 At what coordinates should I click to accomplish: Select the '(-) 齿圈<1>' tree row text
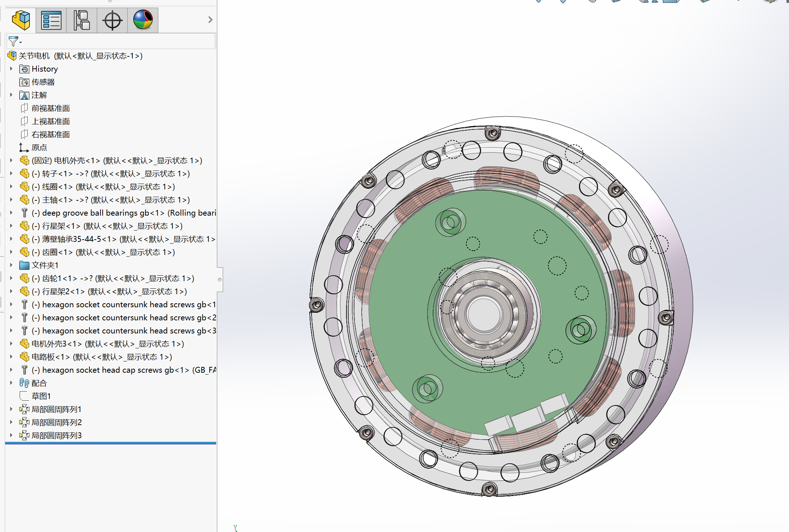(x=103, y=252)
